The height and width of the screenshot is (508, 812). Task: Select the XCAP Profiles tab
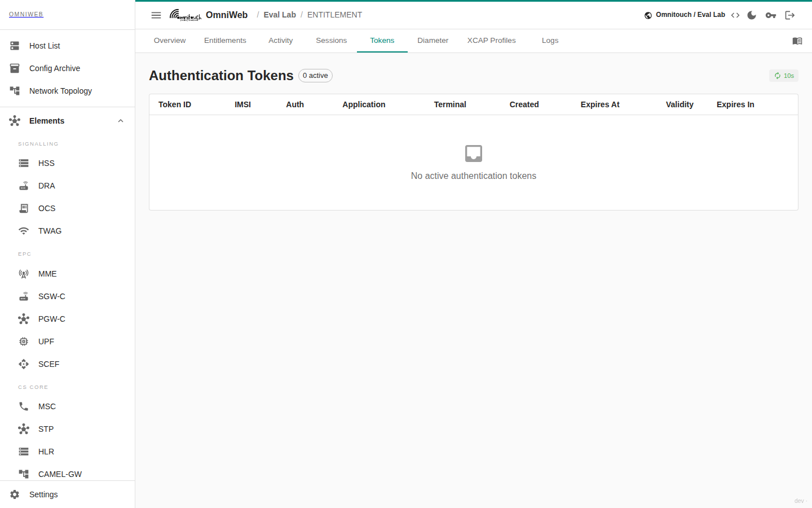(x=492, y=41)
